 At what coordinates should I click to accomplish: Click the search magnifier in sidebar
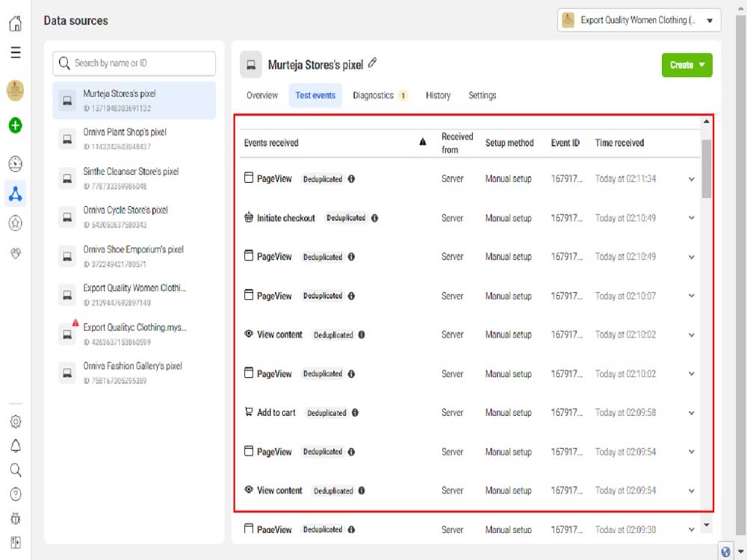[x=15, y=470]
